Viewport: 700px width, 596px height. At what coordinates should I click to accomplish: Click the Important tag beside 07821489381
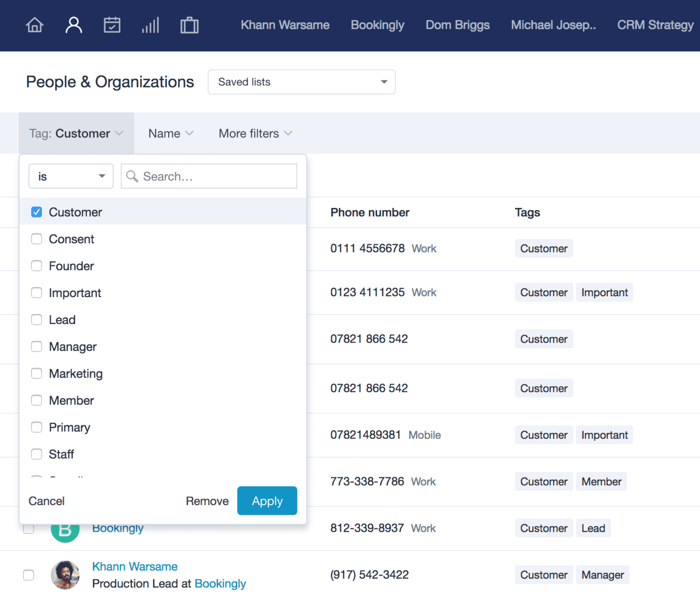(x=605, y=435)
